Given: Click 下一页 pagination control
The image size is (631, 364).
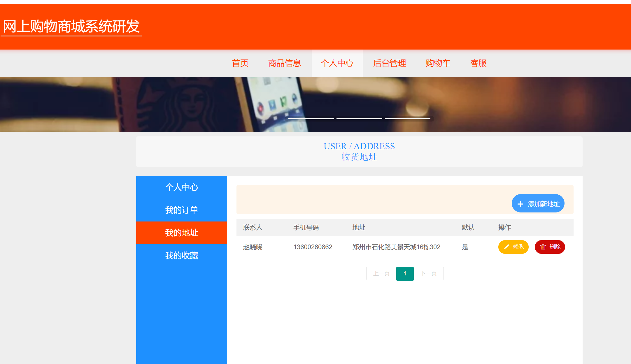Looking at the screenshot, I should tap(429, 273).
